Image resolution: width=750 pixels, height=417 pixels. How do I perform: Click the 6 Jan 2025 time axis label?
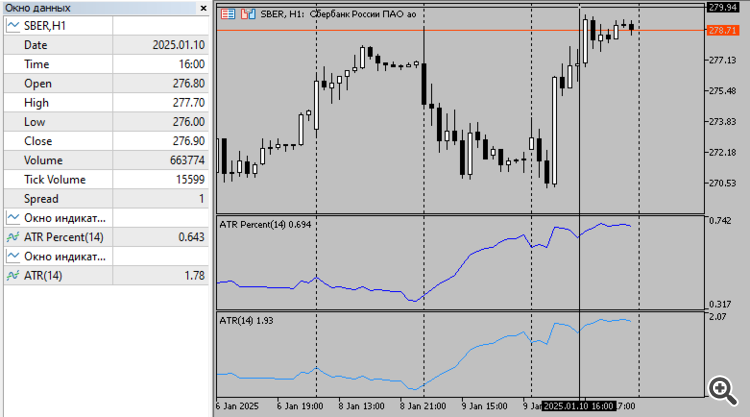coord(237,406)
